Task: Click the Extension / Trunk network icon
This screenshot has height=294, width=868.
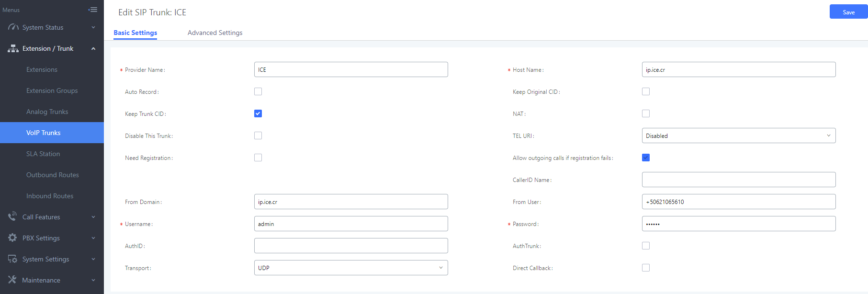Action: coord(13,48)
